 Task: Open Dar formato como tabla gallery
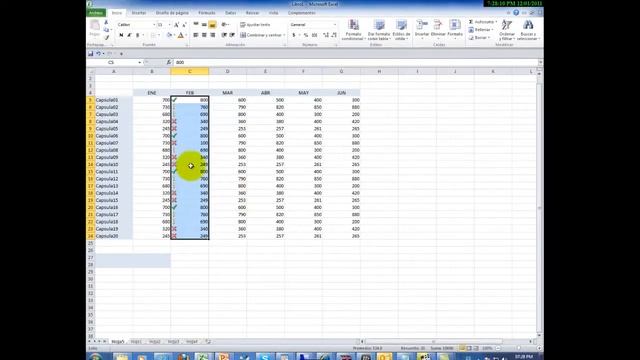pos(379,30)
